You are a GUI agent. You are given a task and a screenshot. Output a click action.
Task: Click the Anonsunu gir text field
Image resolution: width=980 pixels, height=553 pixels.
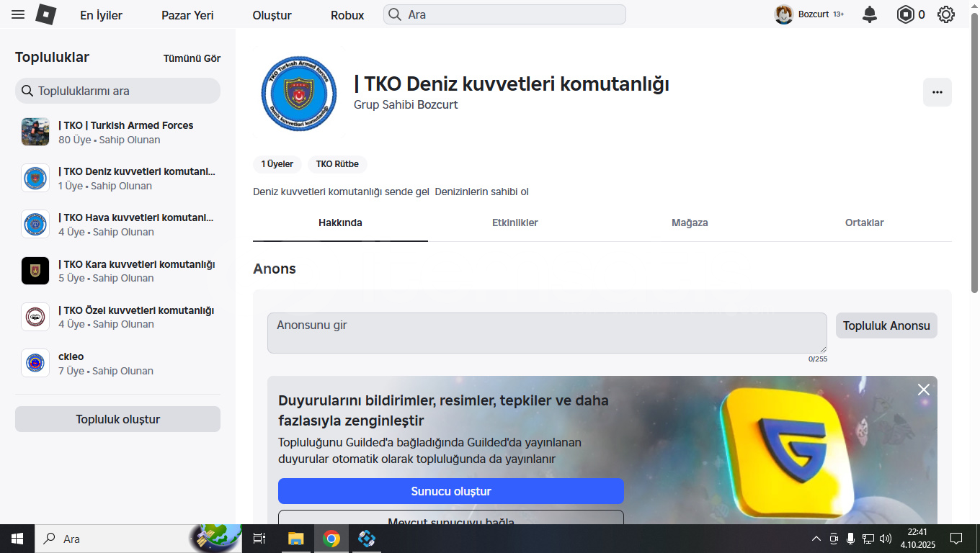[546, 333]
